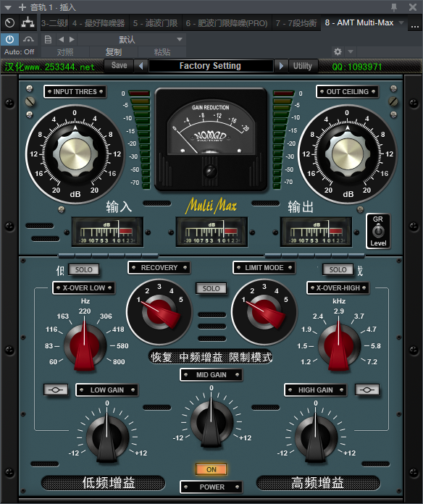Select previous Factory Setting preset arrow
This screenshot has height=504, width=423.
click(x=141, y=66)
